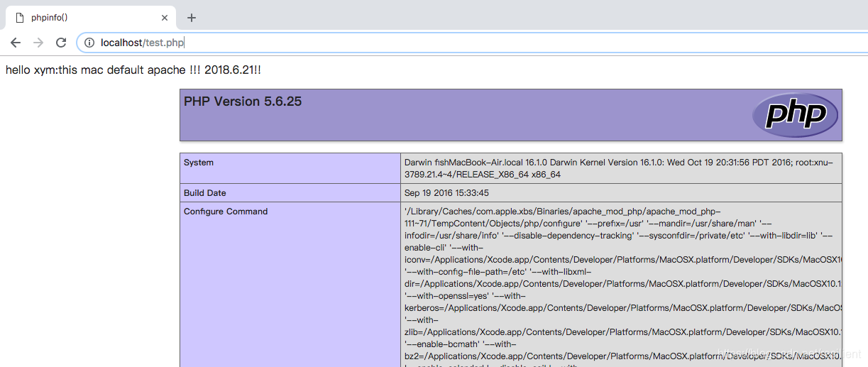Click the browser back arrow
Screen dimensions: 868x367
click(16, 43)
